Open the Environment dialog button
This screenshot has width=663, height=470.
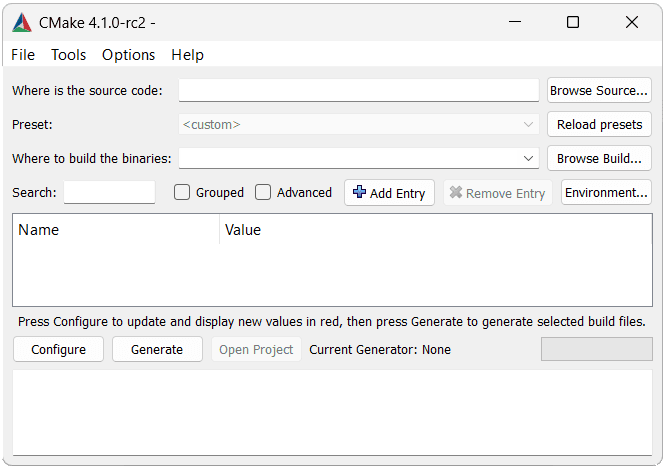606,192
